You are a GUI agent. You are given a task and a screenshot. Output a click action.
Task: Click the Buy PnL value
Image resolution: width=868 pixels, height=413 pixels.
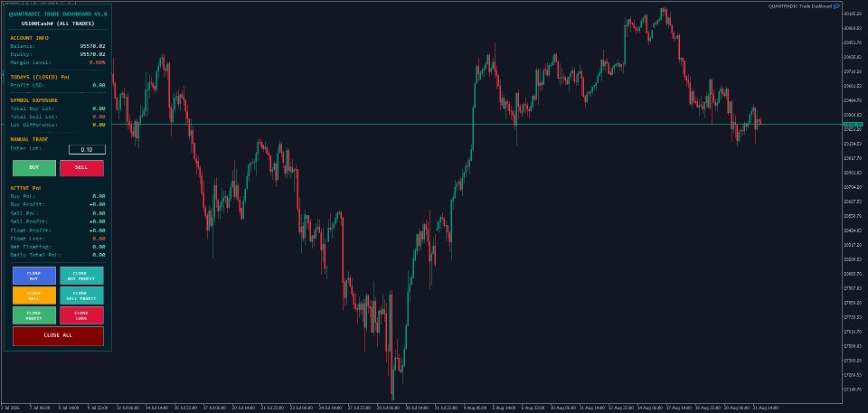(99, 196)
